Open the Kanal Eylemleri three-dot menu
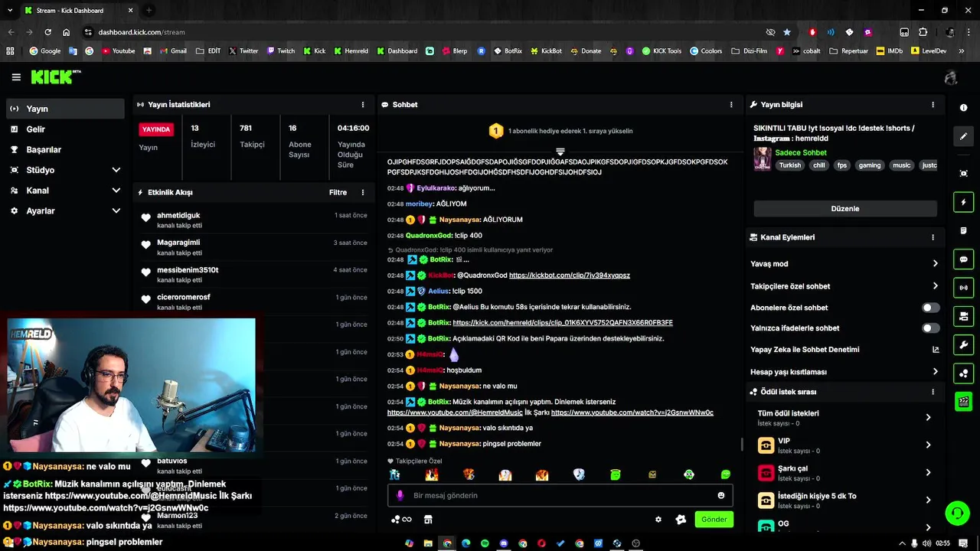 click(x=933, y=237)
